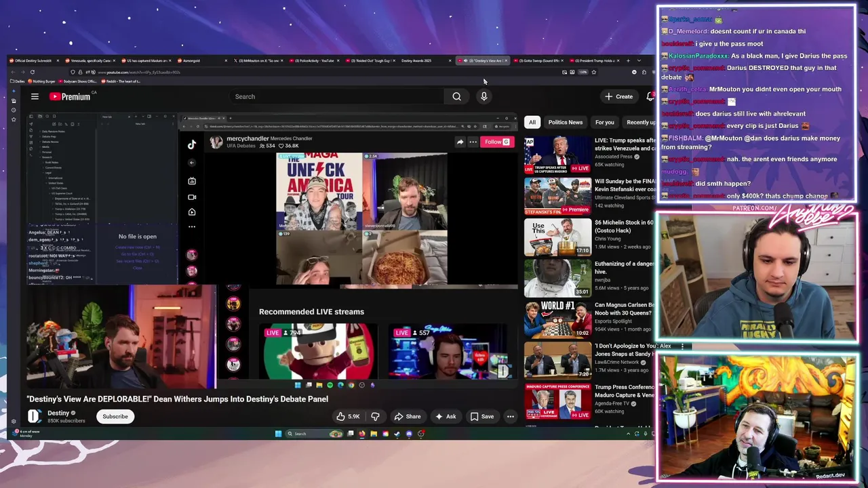868x488 pixels.
Task: Click the Follow button on mercychandler stream
Action: click(x=497, y=142)
